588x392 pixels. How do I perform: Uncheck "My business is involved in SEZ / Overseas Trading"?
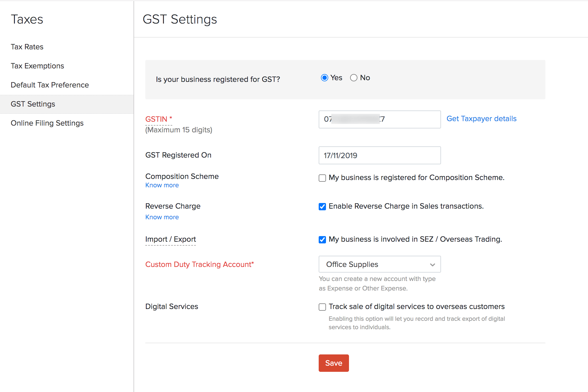tap(322, 239)
